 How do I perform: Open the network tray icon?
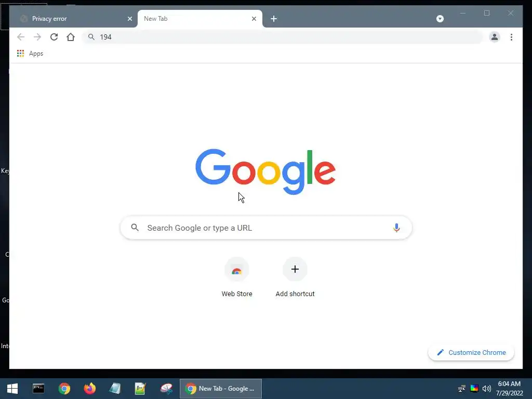point(462,389)
